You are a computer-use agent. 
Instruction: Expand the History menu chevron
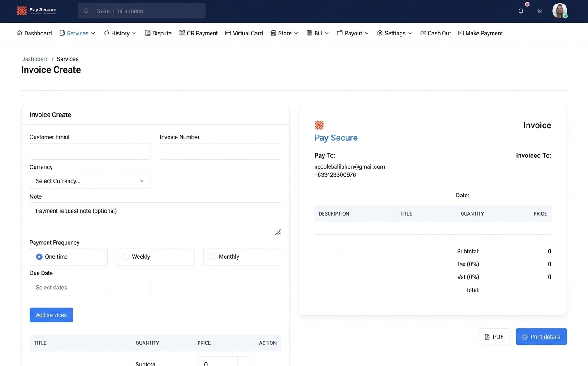coord(134,33)
